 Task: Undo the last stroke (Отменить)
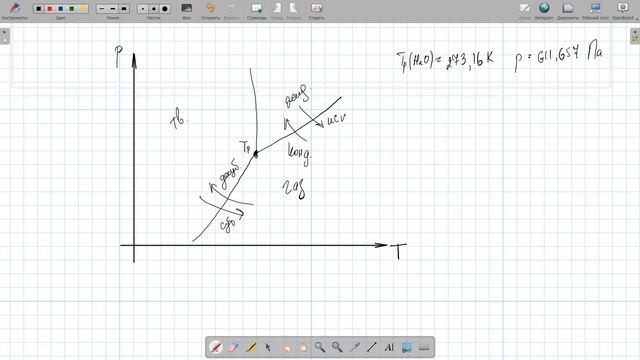(210, 8)
